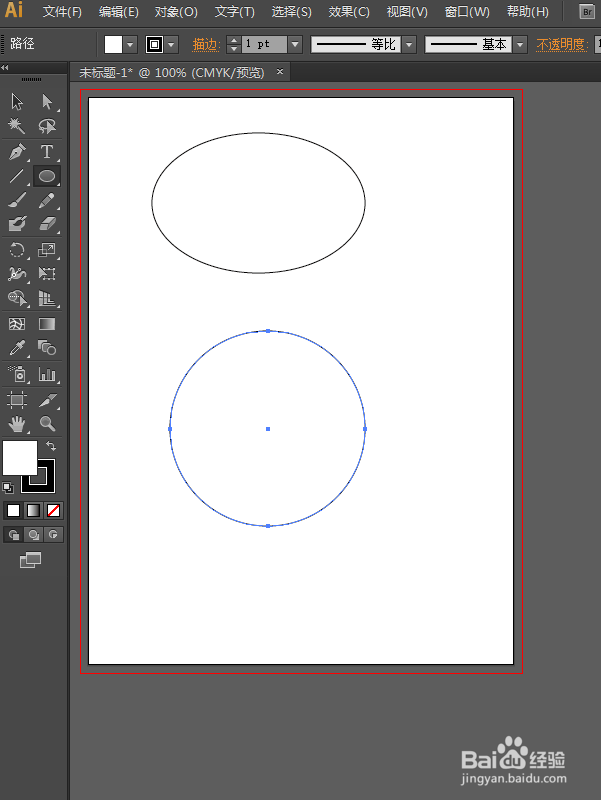The width and height of the screenshot is (601, 800).
Task: Select the Symbol Sprayer tool
Action: tap(17, 374)
